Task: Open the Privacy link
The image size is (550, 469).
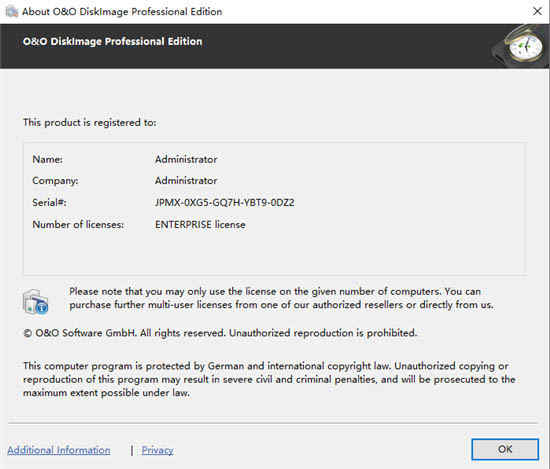Action: [157, 450]
